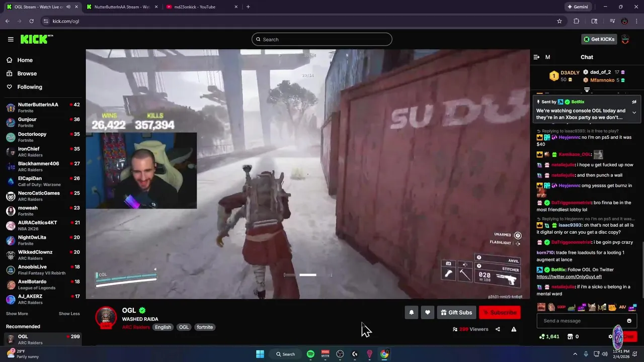Follow OGL with the heart icon
Image resolution: width=644 pixels, height=362 pixels.
428,312
